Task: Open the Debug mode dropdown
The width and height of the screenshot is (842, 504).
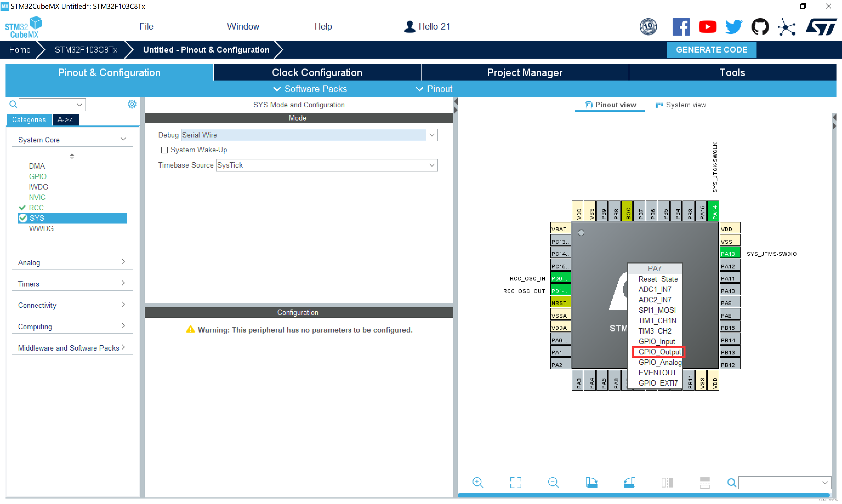Action: pos(431,135)
